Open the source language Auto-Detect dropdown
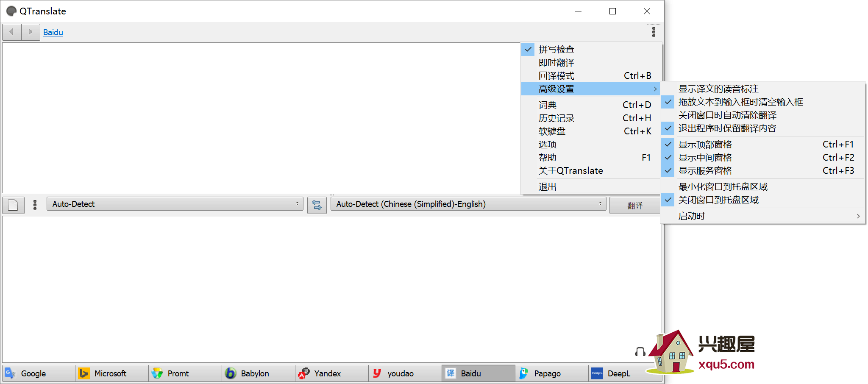The image size is (868, 384). tap(175, 204)
